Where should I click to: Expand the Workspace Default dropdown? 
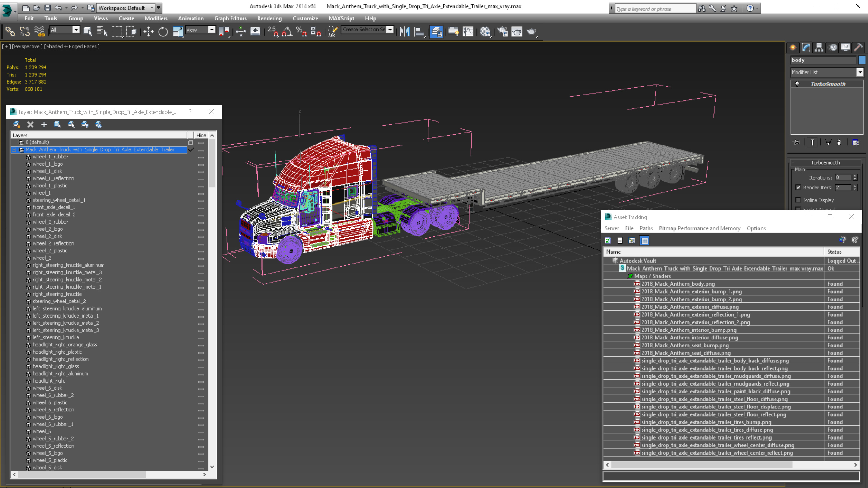click(x=152, y=8)
